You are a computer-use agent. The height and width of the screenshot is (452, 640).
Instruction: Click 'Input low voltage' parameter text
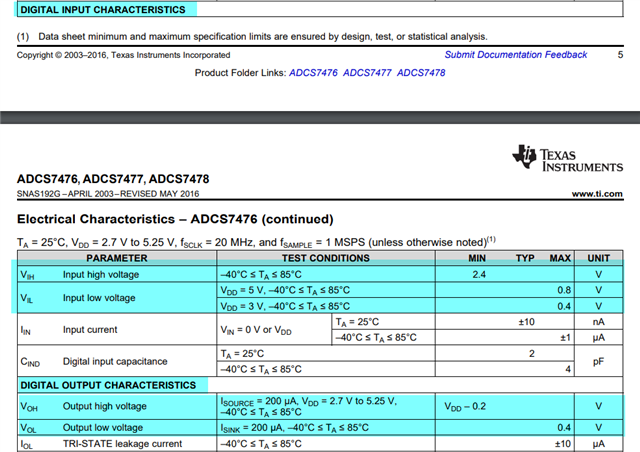(x=99, y=298)
